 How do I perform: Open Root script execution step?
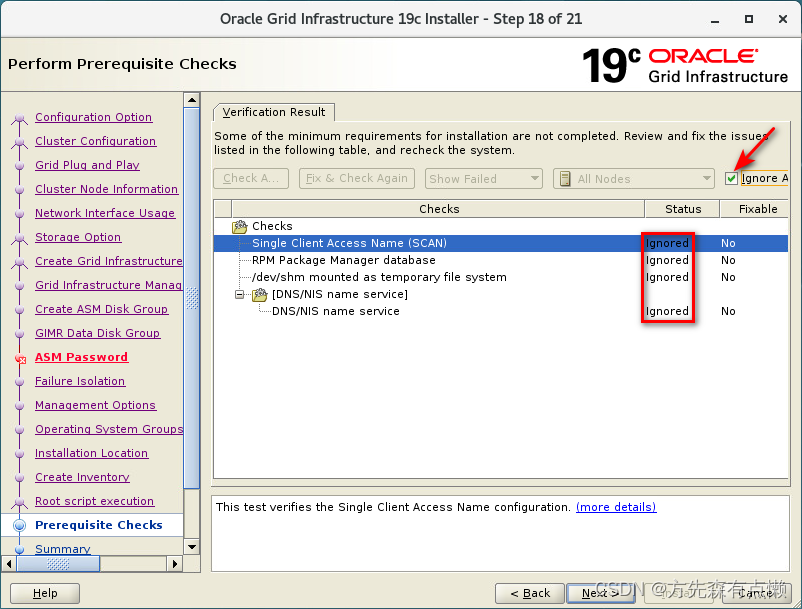[94, 502]
